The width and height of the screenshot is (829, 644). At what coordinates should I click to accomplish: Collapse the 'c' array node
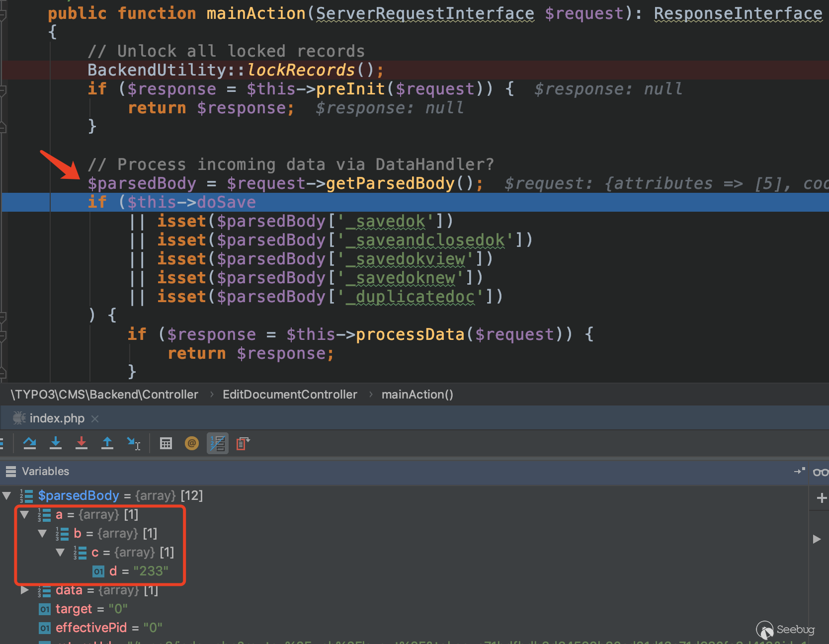[x=60, y=552]
